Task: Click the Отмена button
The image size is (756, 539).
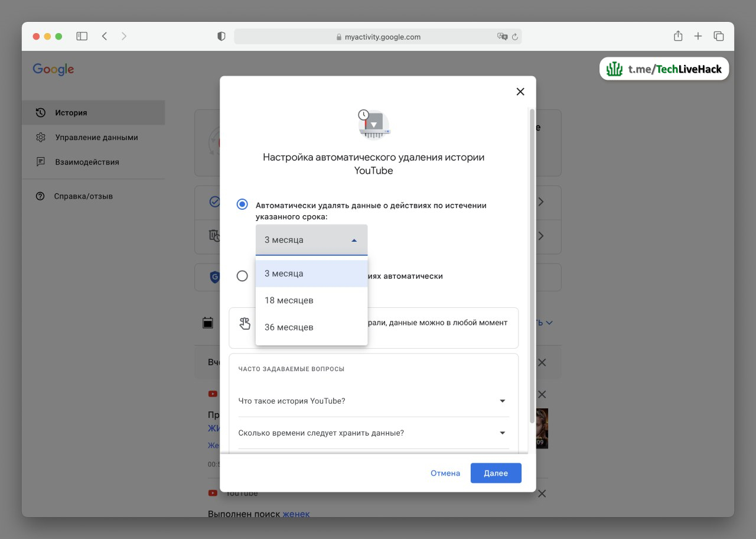Action: pyautogui.click(x=445, y=473)
